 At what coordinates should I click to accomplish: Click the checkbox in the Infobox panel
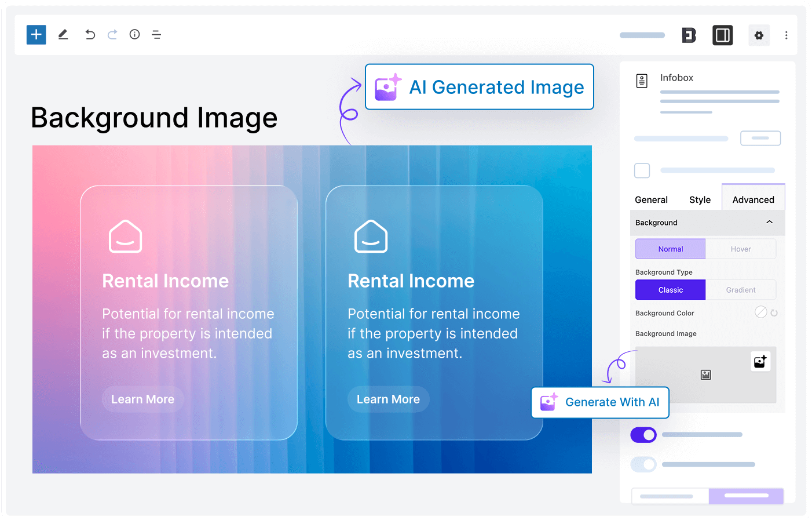click(x=642, y=170)
